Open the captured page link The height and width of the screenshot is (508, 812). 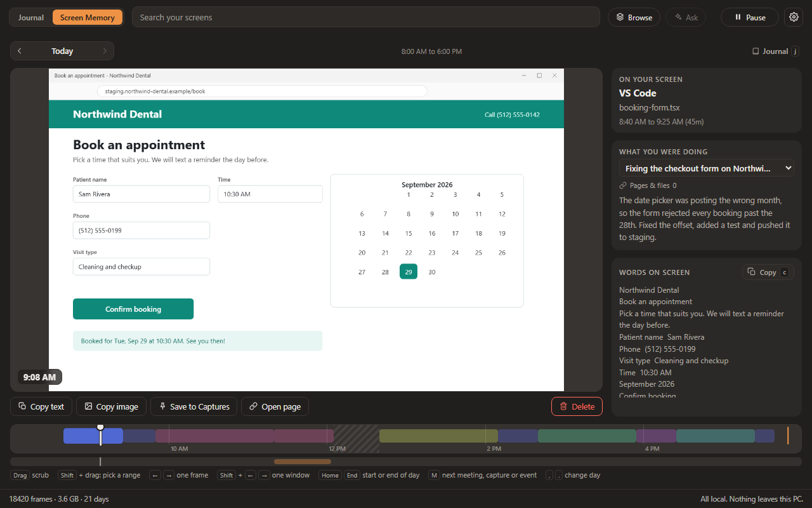coord(275,406)
